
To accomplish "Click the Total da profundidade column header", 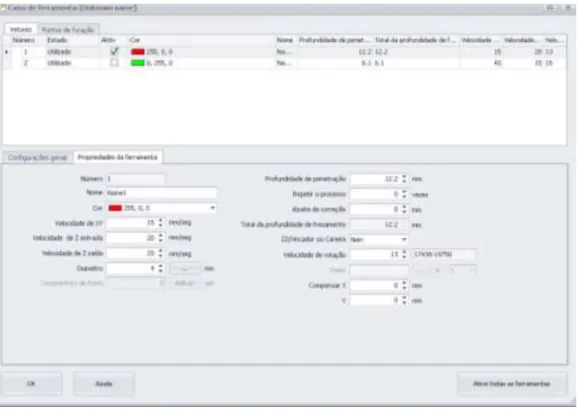I will point(415,40).
